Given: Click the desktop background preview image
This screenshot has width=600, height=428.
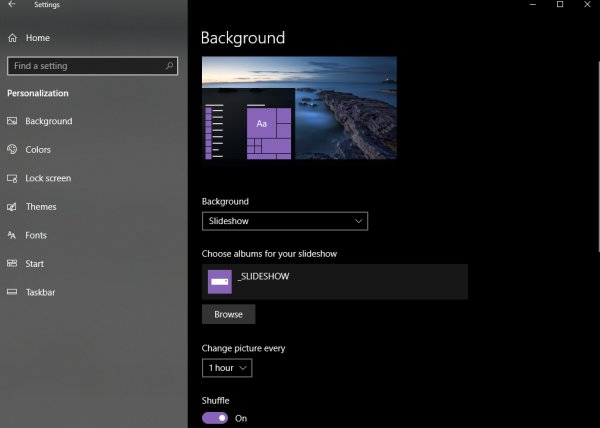Looking at the screenshot, I should pyautogui.click(x=299, y=108).
